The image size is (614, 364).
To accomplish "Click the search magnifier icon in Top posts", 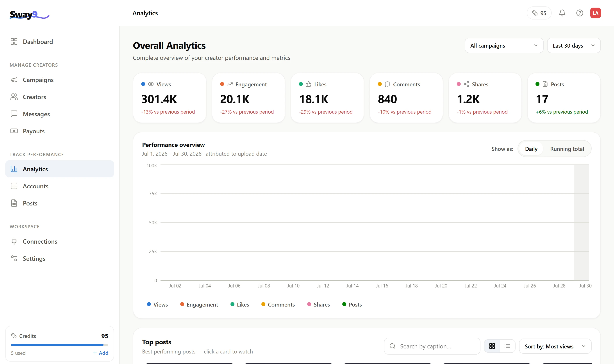I will click(393, 346).
